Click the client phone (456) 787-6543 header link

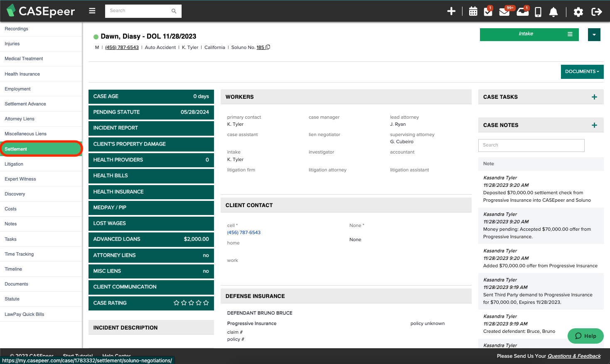122,47
